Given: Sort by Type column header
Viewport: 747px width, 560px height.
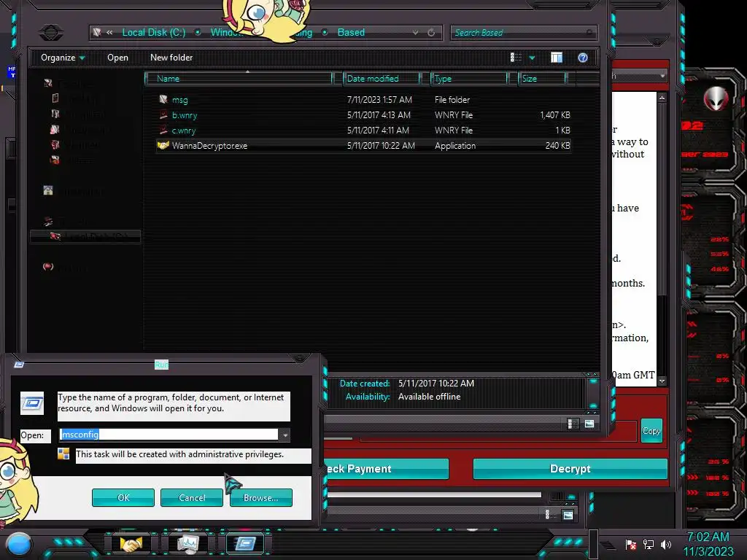Looking at the screenshot, I should click(469, 79).
